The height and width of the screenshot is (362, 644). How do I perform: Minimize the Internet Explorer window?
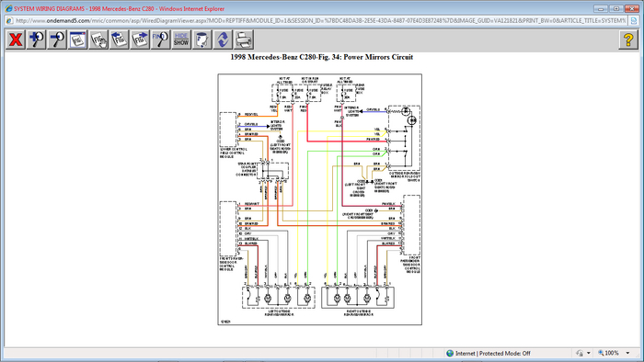601,8
